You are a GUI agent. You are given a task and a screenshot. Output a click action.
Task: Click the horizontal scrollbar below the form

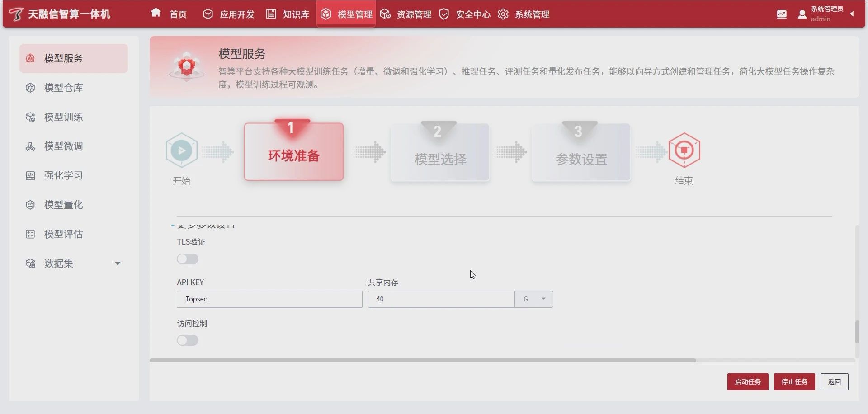point(423,361)
